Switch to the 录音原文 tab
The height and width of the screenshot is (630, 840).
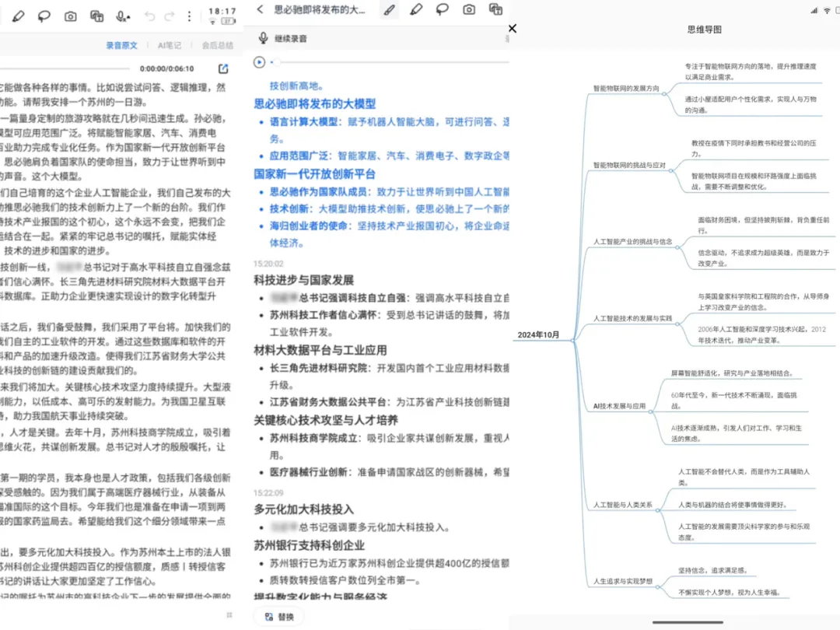[x=121, y=46]
